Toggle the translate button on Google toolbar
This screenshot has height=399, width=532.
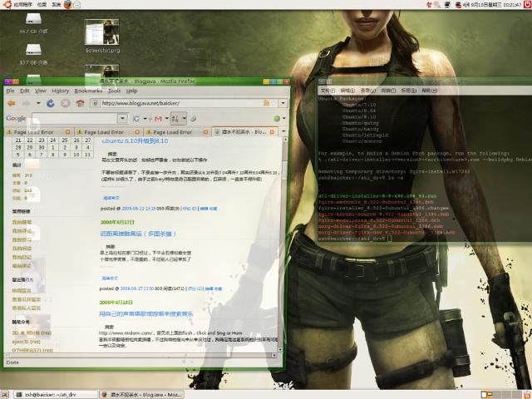[x=175, y=118]
